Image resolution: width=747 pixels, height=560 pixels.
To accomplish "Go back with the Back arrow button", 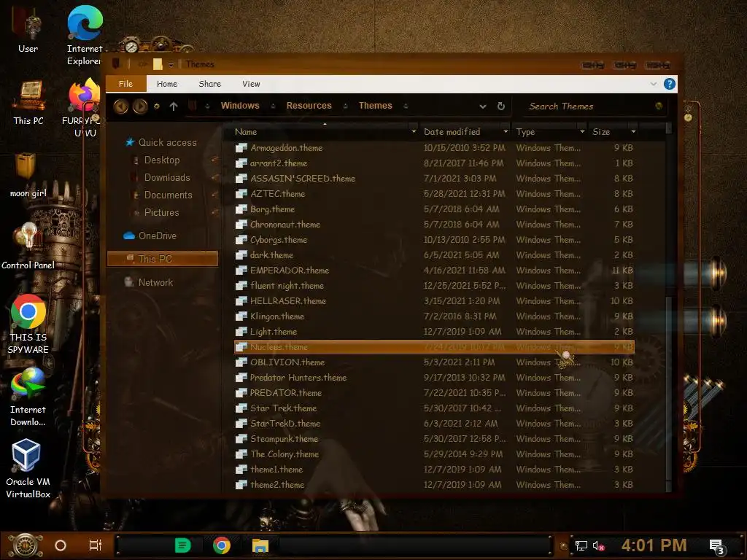I will click(120, 106).
